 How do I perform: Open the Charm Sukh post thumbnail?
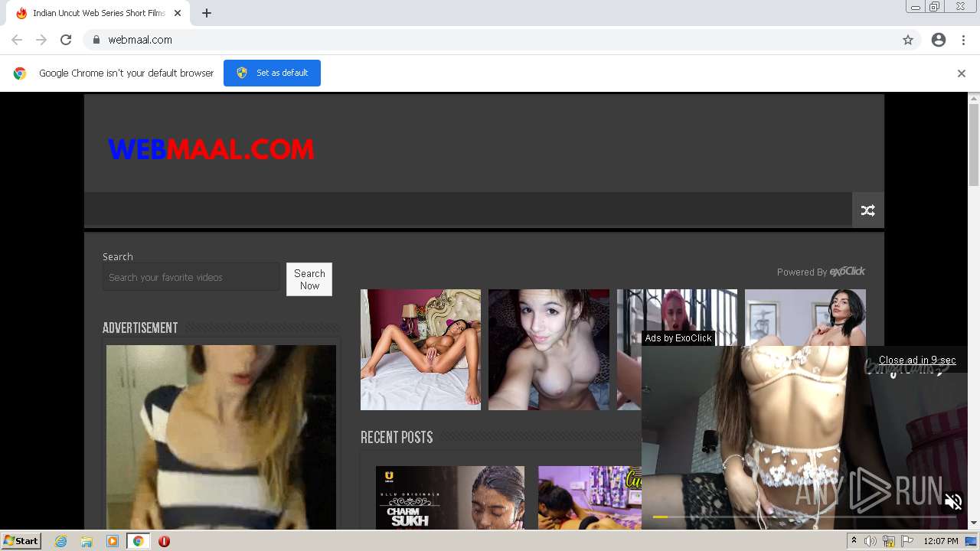[x=450, y=497]
